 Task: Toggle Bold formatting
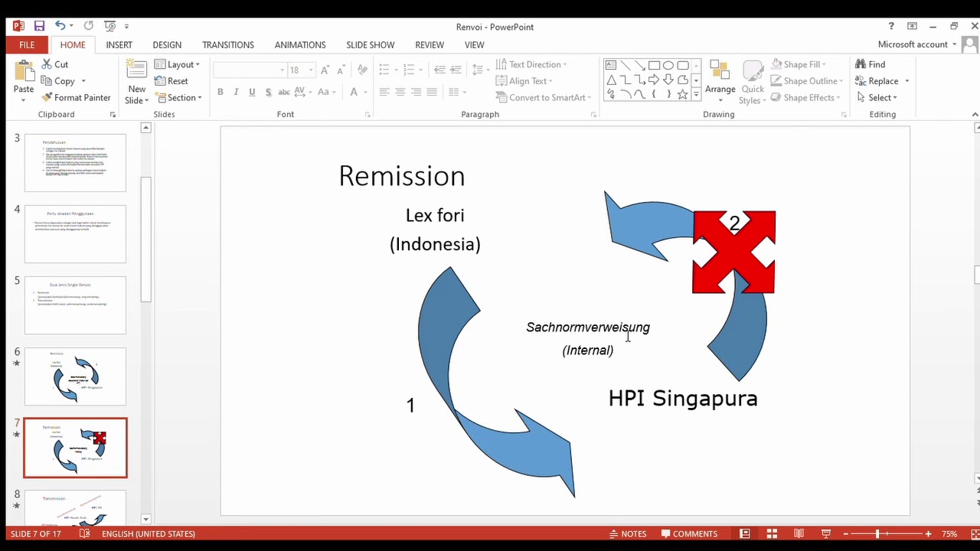click(x=220, y=92)
